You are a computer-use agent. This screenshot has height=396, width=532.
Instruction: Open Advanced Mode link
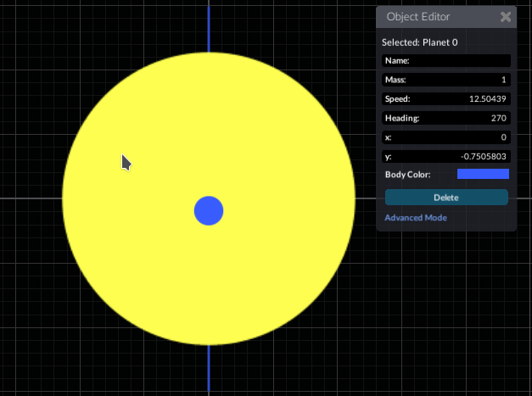[x=416, y=218]
